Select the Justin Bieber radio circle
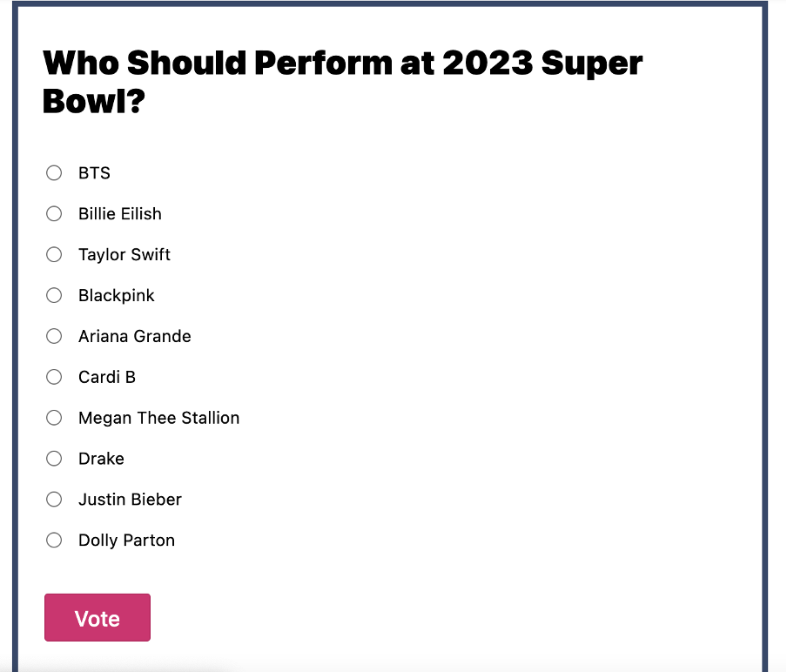 [54, 500]
